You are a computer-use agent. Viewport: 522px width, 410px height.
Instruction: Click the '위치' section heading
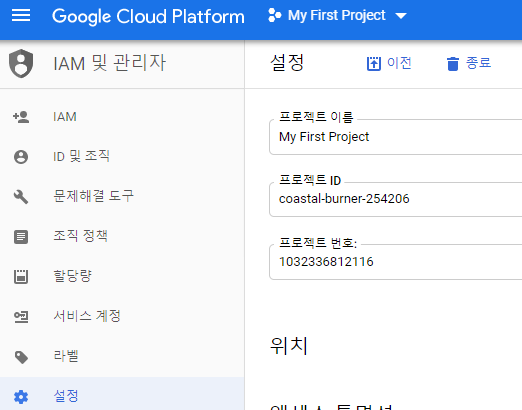tap(289, 346)
